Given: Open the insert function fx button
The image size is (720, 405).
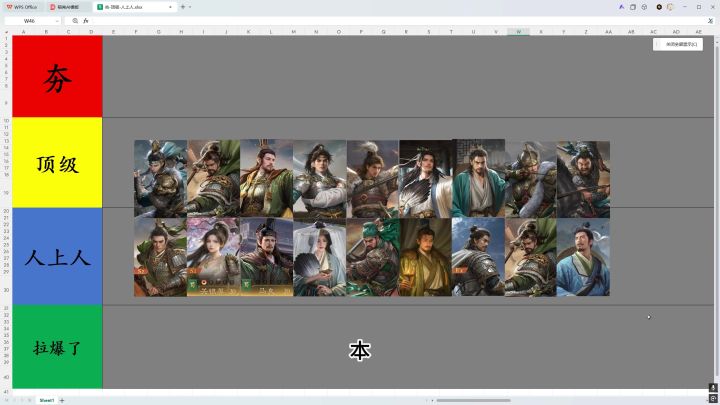Looking at the screenshot, I should click(x=85, y=21).
